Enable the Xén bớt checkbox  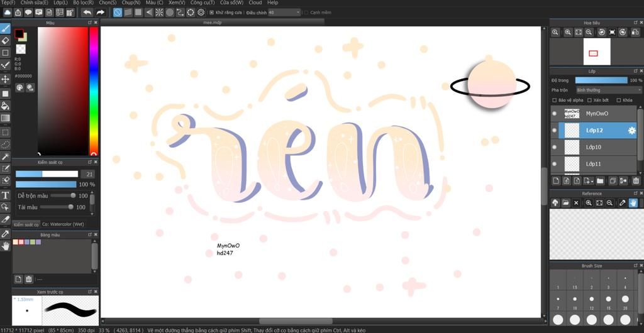[589, 100]
